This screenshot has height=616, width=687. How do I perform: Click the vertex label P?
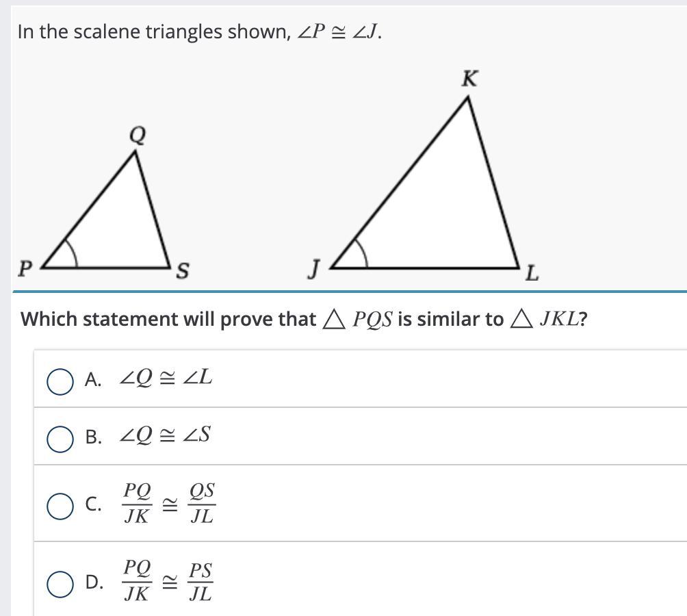click(x=25, y=269)
